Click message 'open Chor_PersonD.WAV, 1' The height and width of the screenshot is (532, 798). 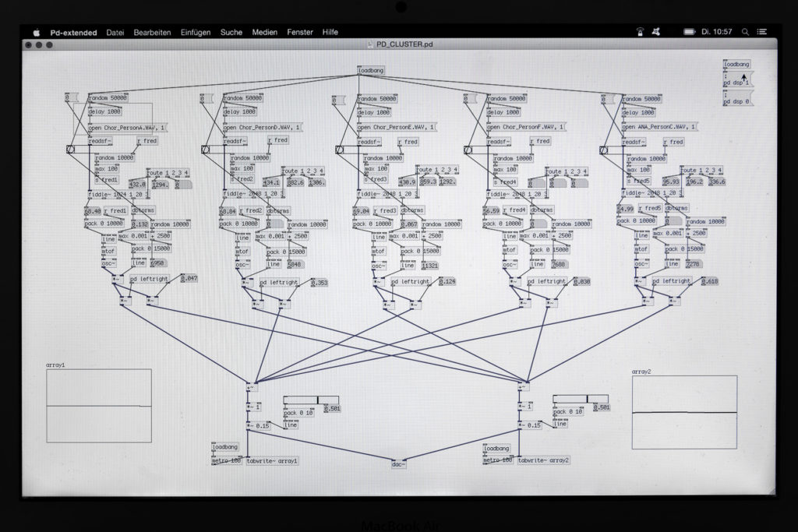point(263,127)
